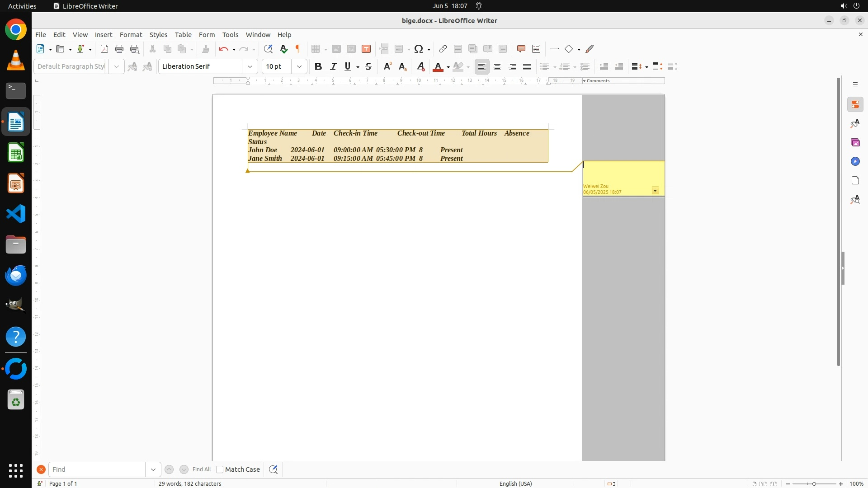The image size is (868, 488).
Task: Enable the Match Case checkbox
Action: click(220, 469)
